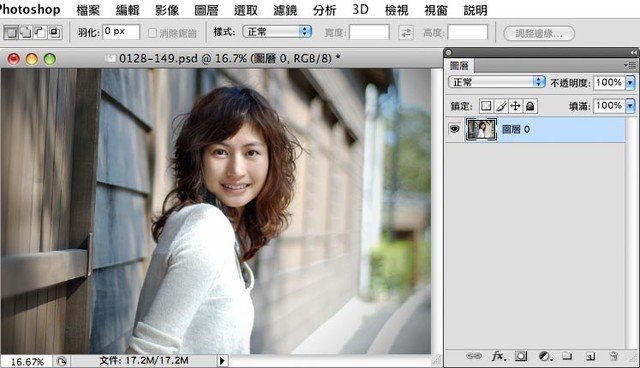Viewport: 640px width, 368px height.
Task: Click the 調整邊緣 button
Action: tap(539, 33)
